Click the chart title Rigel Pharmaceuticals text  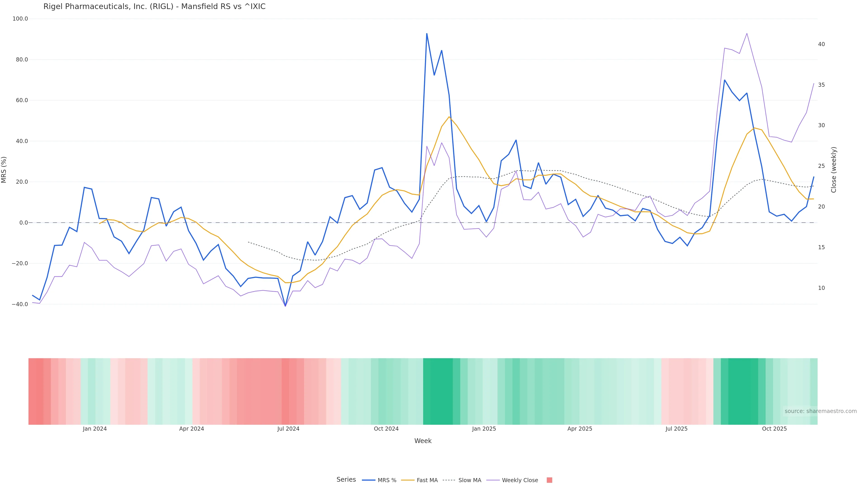point(154,7)
